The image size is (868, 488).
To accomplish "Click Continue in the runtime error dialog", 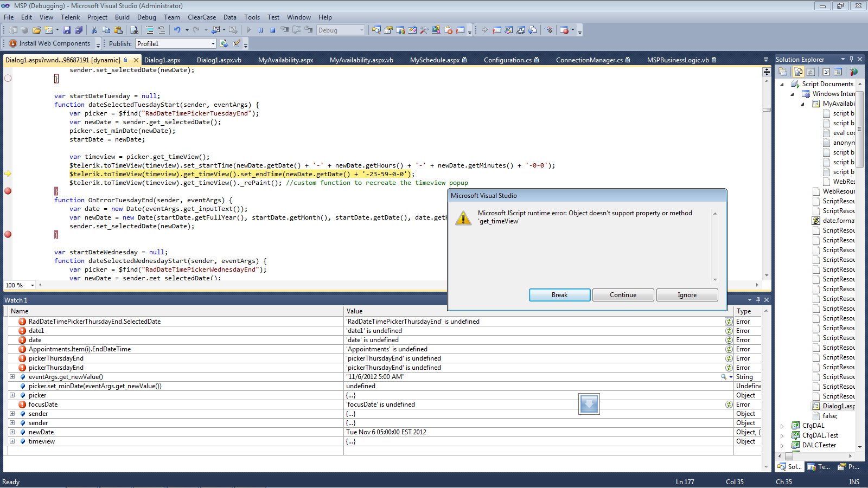I will (x=623, y=295).
